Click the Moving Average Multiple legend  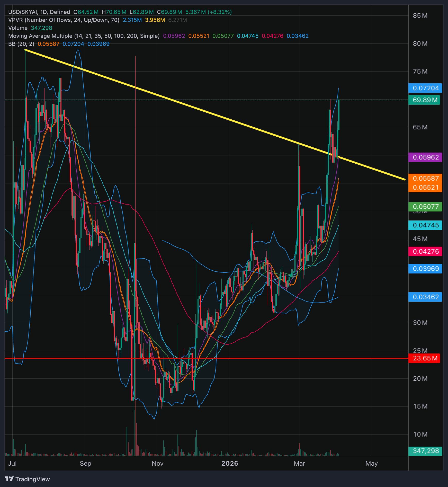pyautogui.click(x=84, y=36)
